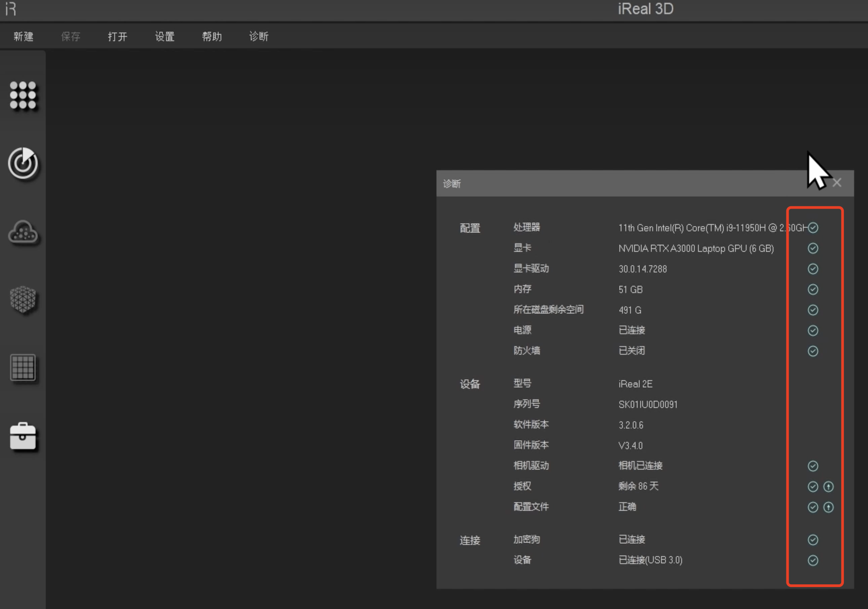Screen dimensions: 868x609
Task: Click the check status icon for 电源
Action: click(x=813, y=331)
